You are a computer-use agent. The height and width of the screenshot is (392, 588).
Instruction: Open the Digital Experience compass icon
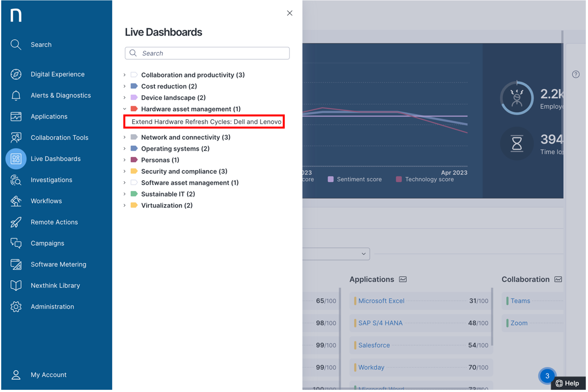(16, 74)
